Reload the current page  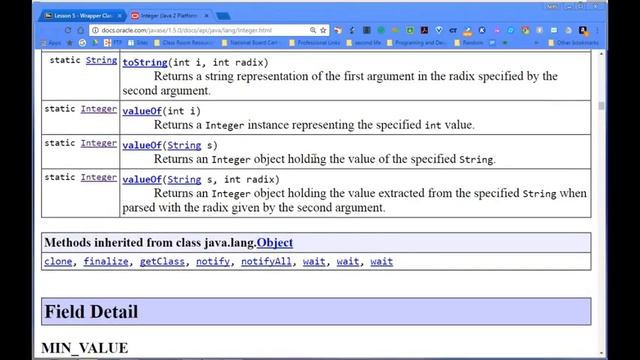point(68,30)
